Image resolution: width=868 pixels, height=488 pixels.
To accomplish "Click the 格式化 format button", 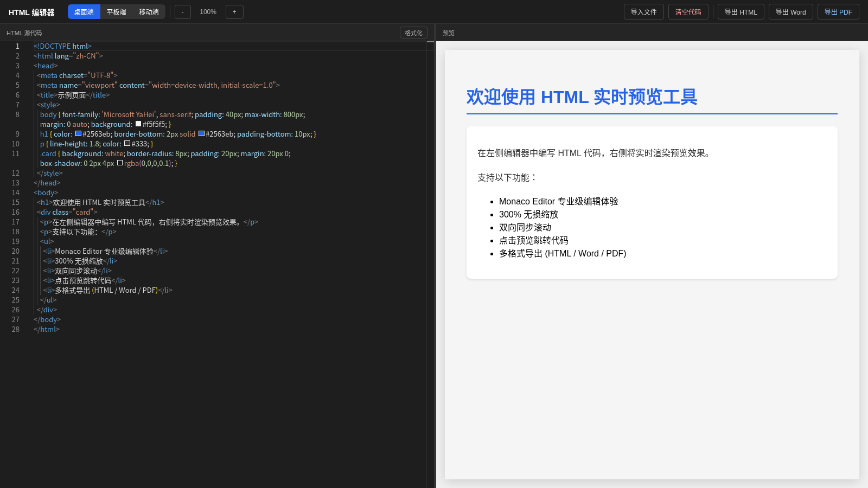I will click(x=413, y=33).
